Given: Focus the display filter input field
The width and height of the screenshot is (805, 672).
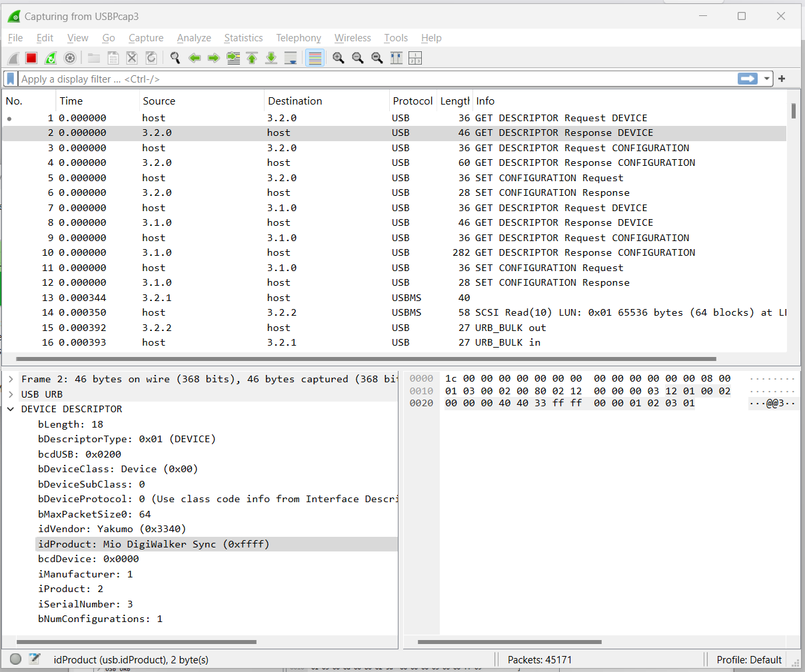Looking at the screenshot, I should tap(377, 79).
